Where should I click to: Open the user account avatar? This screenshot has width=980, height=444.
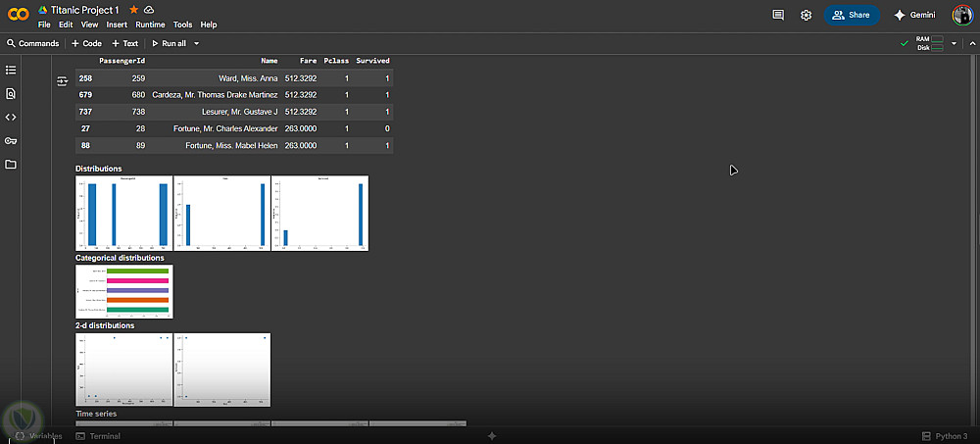[962, 15]
